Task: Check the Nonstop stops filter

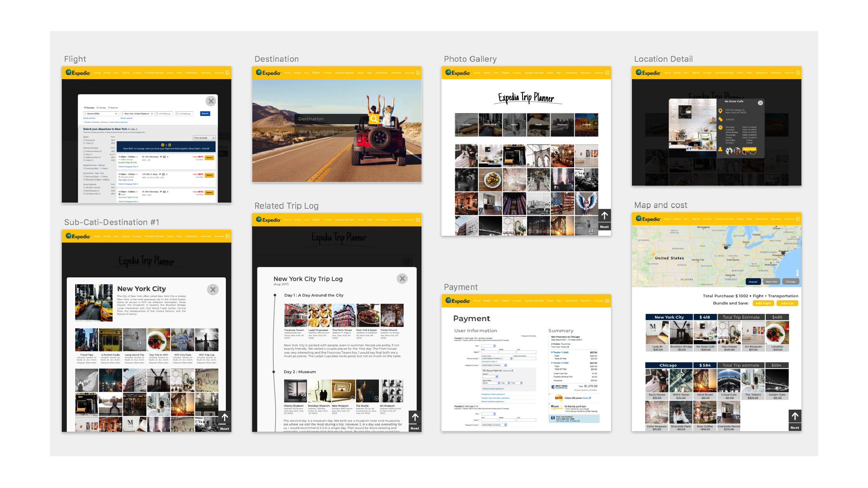Action: (89, 140)
